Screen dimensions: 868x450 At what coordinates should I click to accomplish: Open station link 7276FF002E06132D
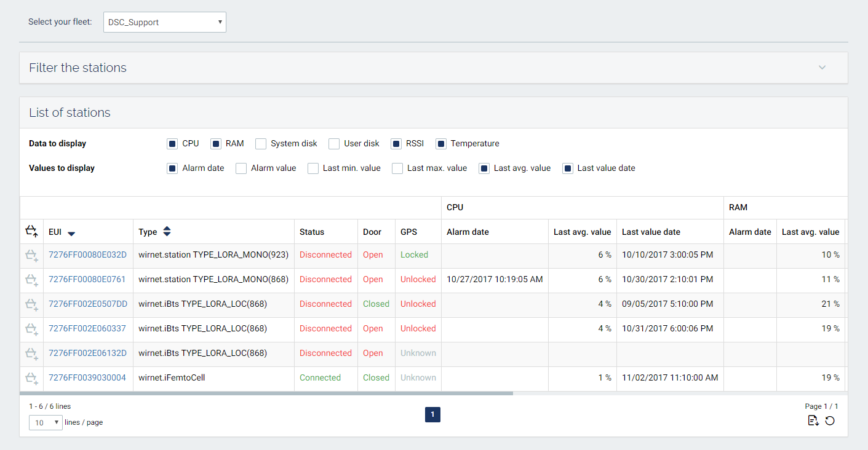coord(87,353)
